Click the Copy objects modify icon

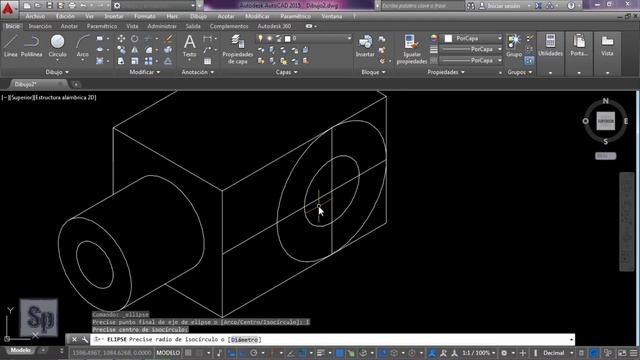click(x=121, y=50)
